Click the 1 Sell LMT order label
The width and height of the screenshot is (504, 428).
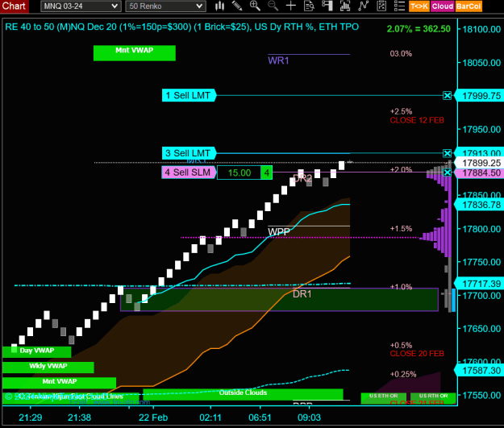pos(189,95)
